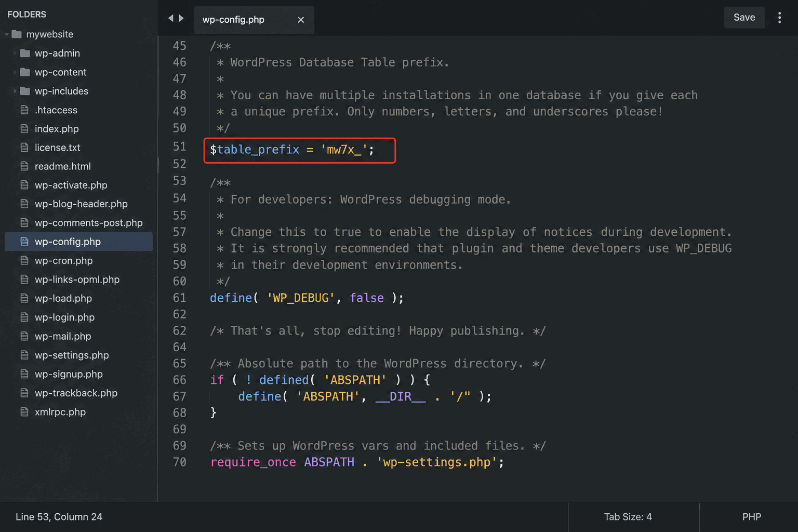
Task: Click the mywebsite folder icon
Action: [x=17, y=34]
